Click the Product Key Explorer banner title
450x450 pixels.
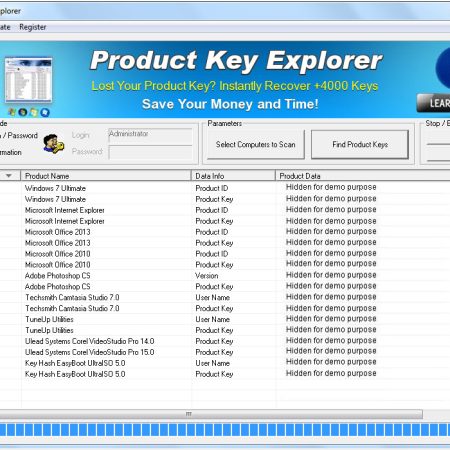[x=236, y=61]
